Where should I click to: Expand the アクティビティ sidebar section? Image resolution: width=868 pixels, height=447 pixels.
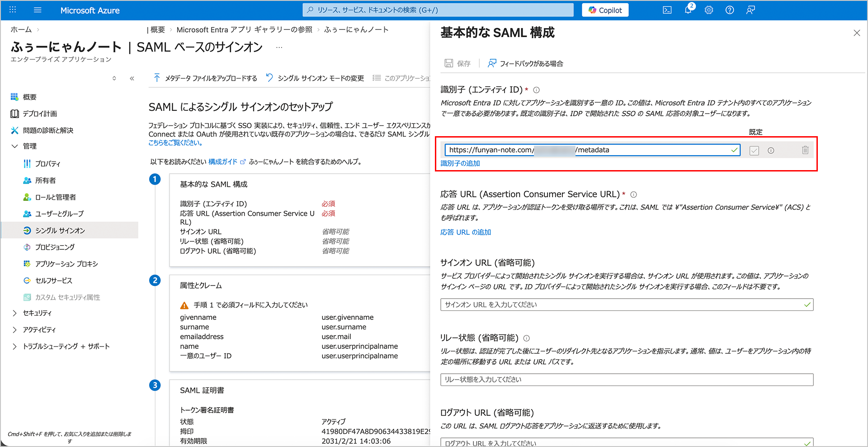(14, 330)
